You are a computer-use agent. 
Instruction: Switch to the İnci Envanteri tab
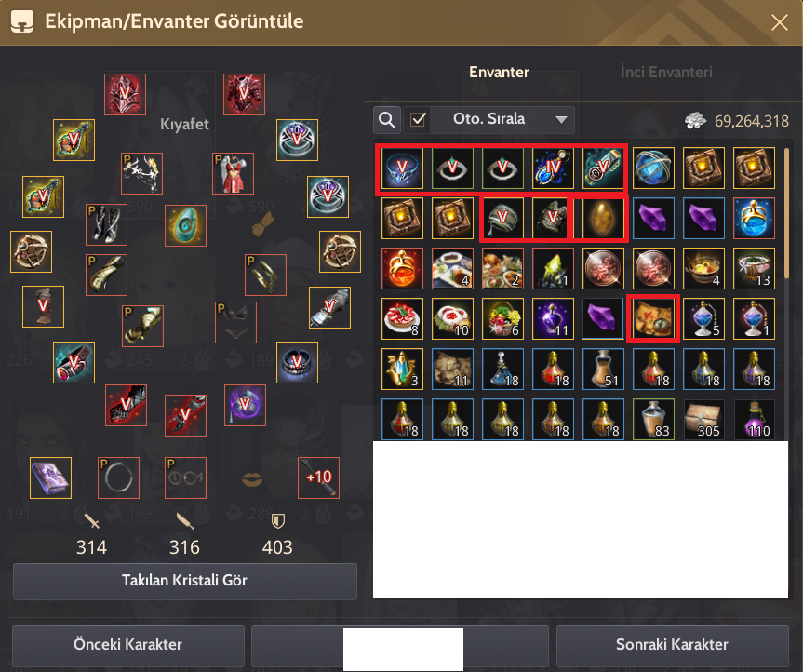click(665, 73)
